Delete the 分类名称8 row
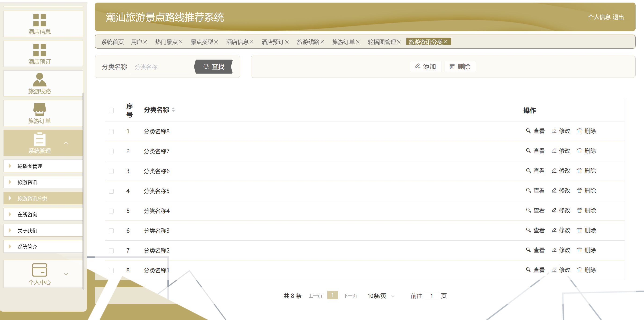This screenshot has width=644, height=320. (x=586, y=131)
